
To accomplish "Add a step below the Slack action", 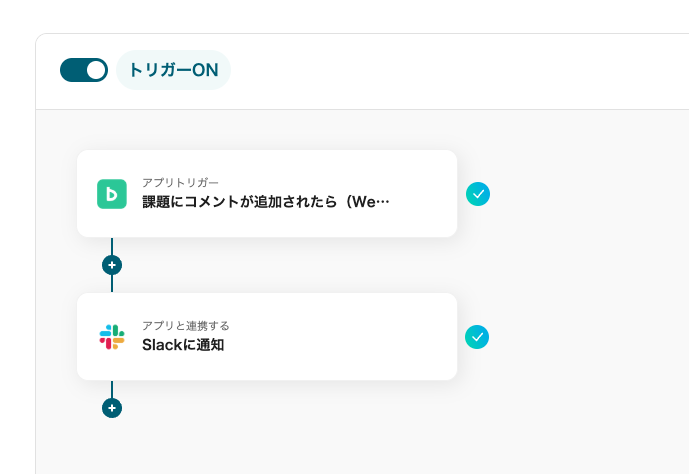I will pyautogui.click(x=112, y=408).
